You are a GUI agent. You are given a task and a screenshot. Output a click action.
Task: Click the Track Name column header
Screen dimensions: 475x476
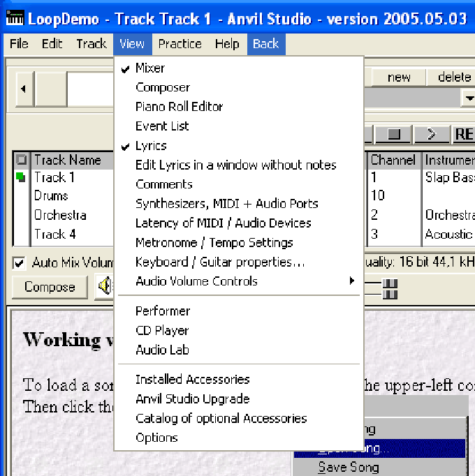coord(73,160)
